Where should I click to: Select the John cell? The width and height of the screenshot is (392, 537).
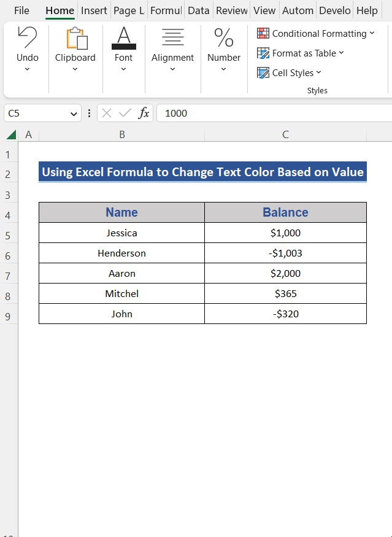click(x=122, y=314)
